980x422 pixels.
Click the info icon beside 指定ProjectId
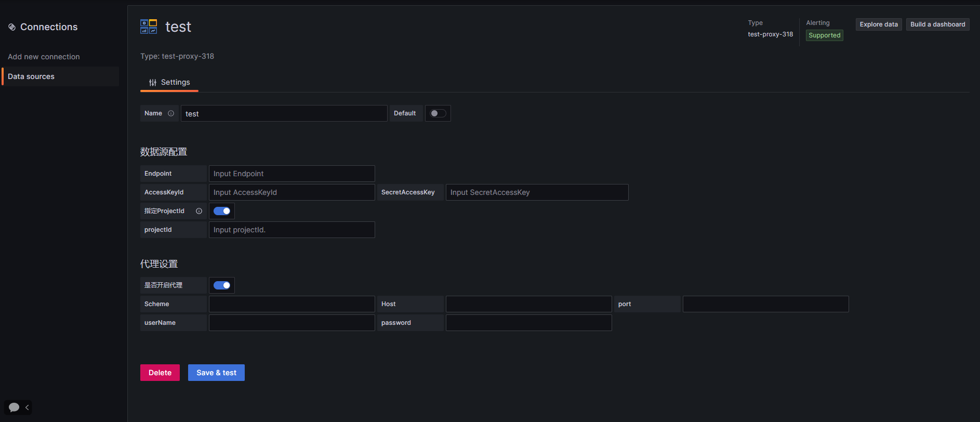click(199, 211)
